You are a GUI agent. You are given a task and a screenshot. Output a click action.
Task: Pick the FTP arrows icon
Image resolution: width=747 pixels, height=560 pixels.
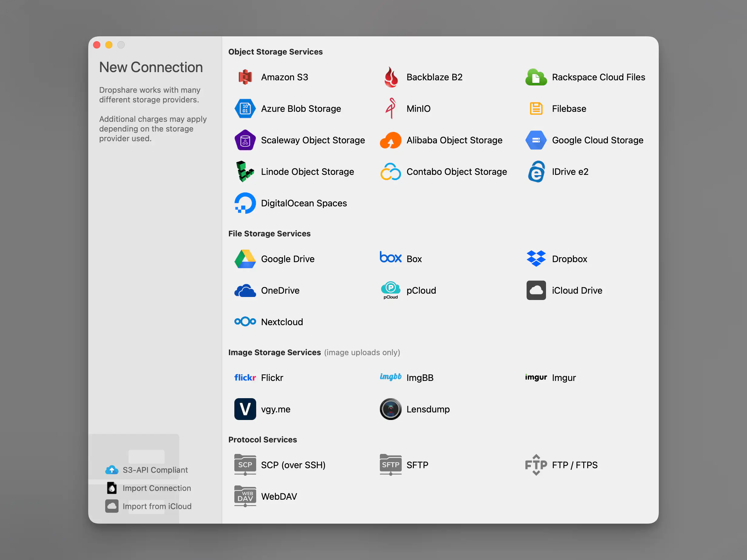(x=536, y=465)
